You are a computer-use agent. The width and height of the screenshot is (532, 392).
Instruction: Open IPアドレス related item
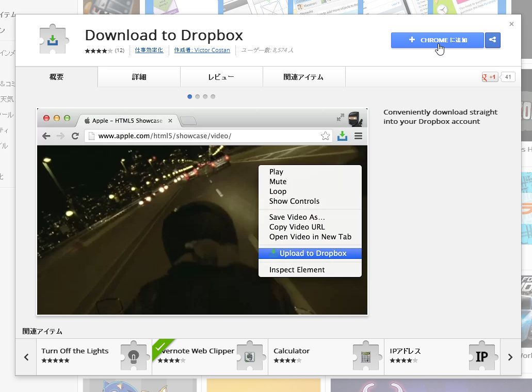point(442,357)
